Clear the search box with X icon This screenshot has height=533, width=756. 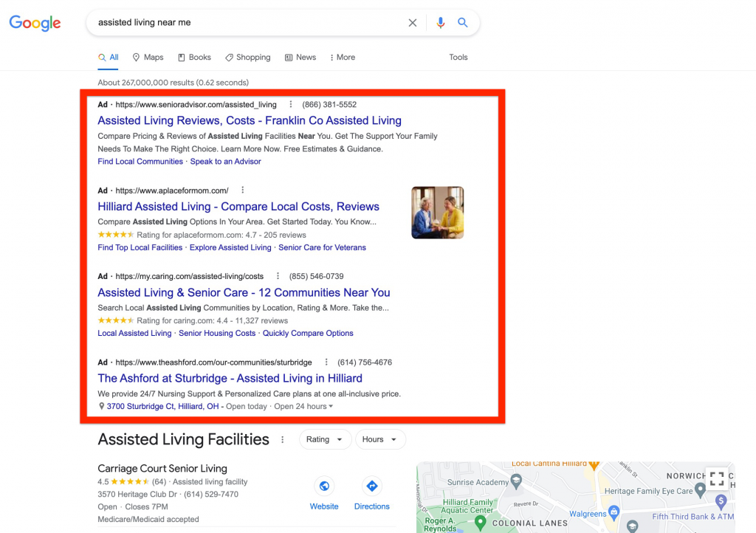tap(412, 23)
